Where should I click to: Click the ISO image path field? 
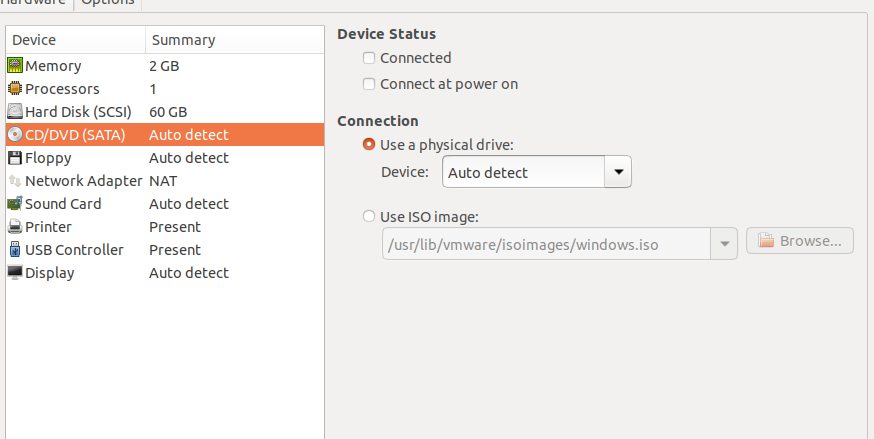545,242
